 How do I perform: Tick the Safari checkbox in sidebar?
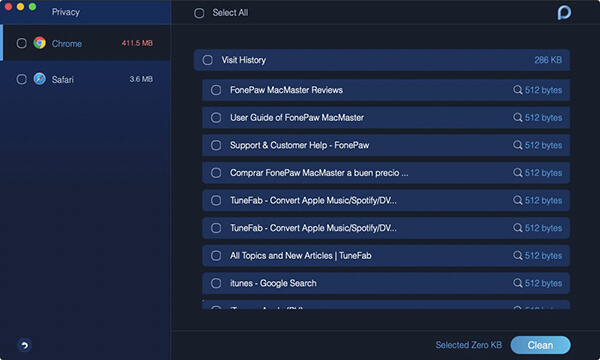(21, 79)
